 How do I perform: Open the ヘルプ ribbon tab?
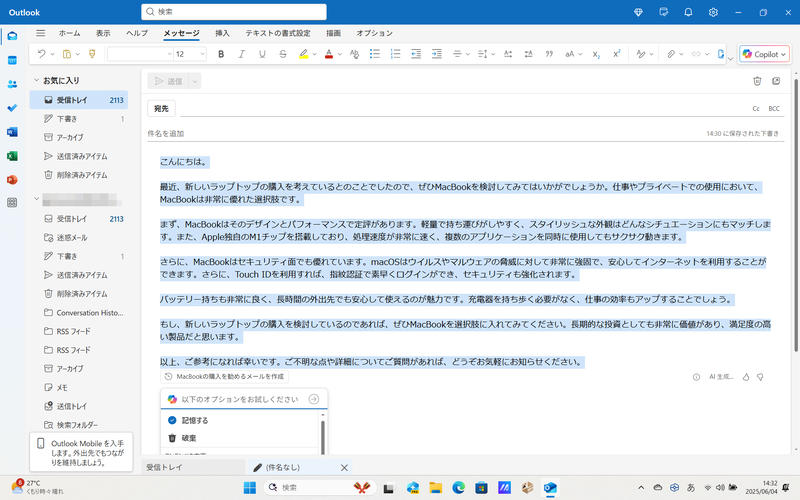coord(137,33)
